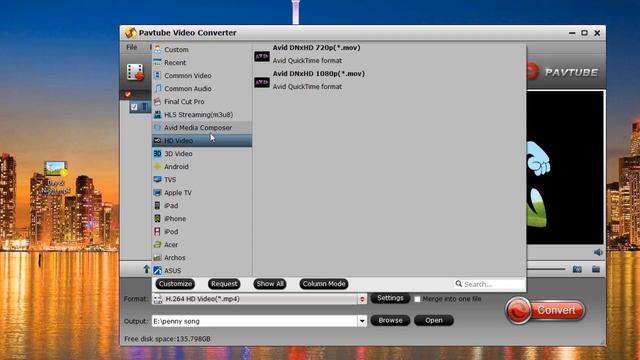Click the open snapshot folder icon

[x=596, y=269]
